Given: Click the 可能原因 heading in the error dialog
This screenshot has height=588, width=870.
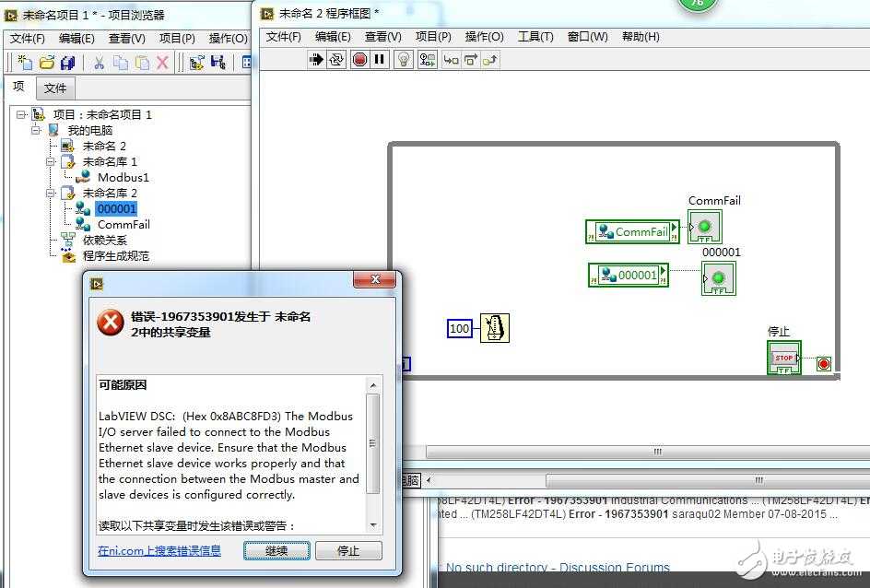Looking at the screenshot, I should coord(123,385).
